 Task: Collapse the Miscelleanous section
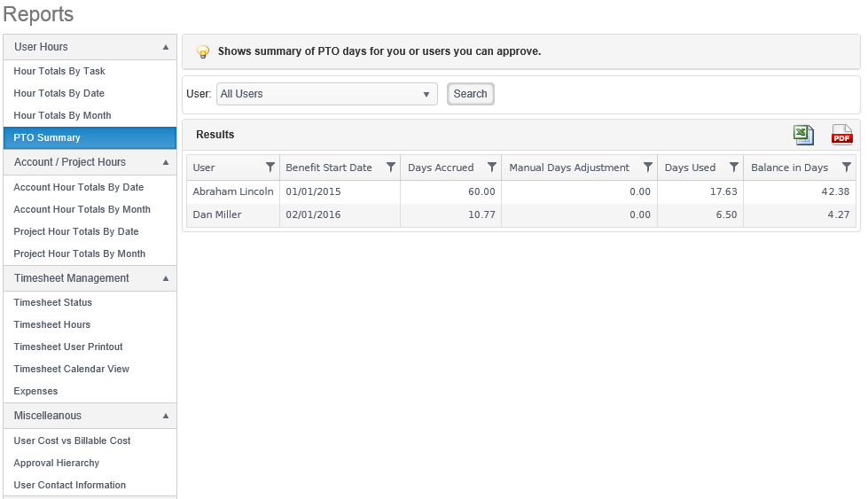pyautogui.click(x=166, y=416)
